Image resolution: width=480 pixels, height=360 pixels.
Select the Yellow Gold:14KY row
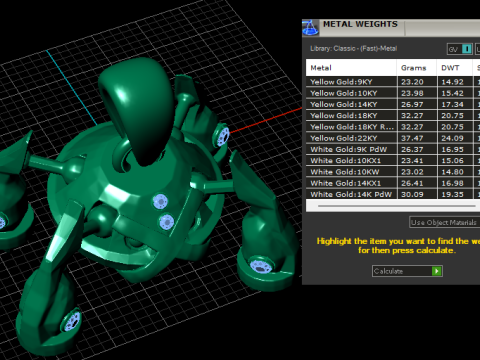point(393,105)
